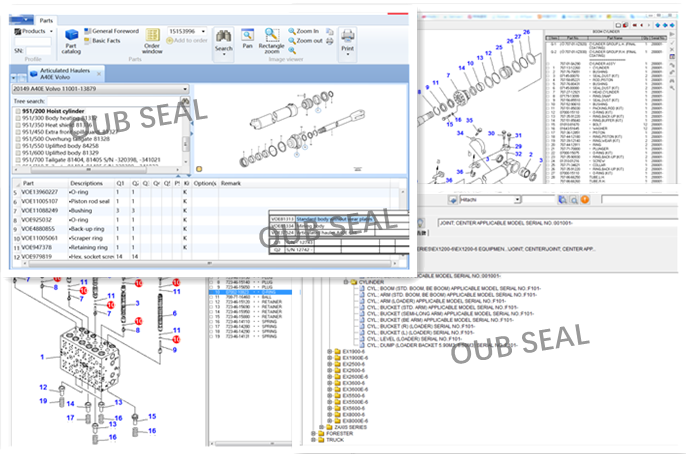Activate the Rectangle zoom tool

tap(271, 36)
